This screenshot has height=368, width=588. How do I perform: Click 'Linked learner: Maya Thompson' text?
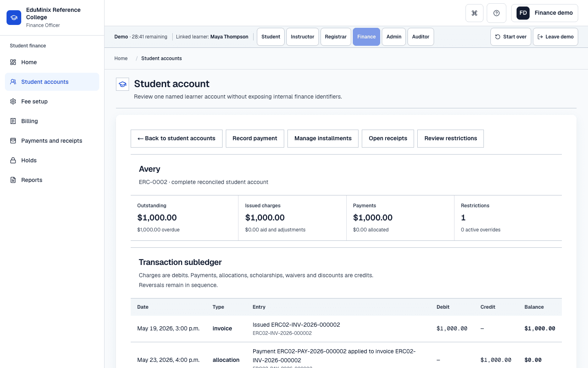point(212,37)
